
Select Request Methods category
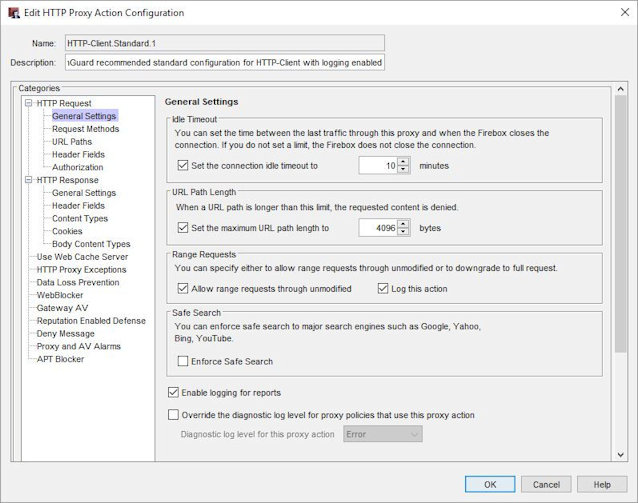point(85,129)
